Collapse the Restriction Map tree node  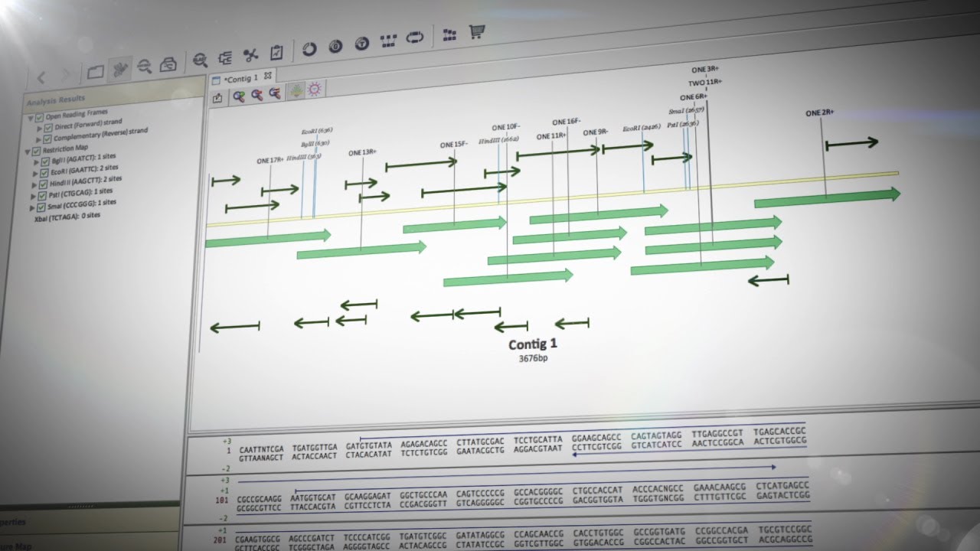click(28, 152)
